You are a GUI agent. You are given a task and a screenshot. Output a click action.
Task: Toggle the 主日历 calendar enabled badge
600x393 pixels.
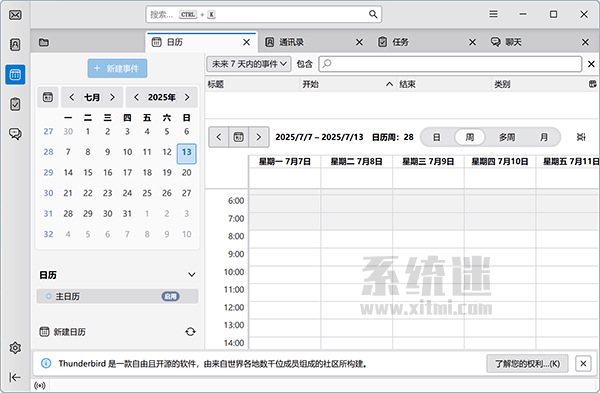[170, 296]
